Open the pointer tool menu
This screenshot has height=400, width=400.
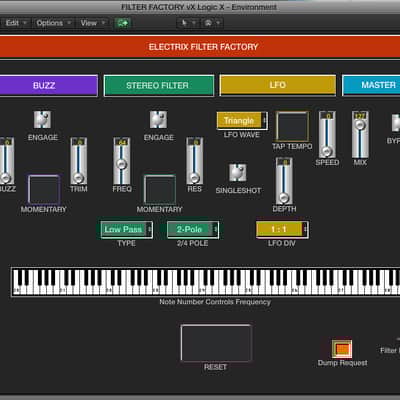click(187, 23)
